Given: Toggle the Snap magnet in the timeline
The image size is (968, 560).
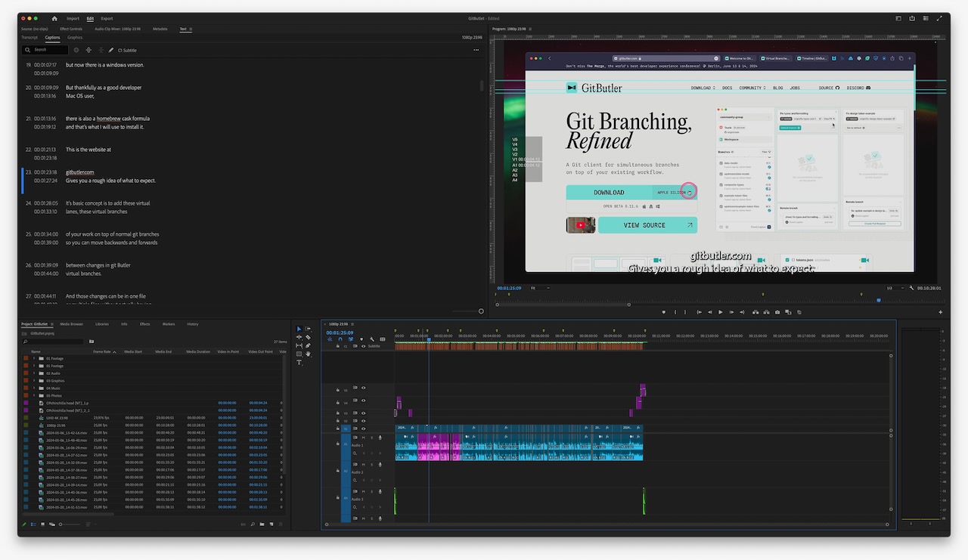Looking at the screenshot, I should click(340, 339).
